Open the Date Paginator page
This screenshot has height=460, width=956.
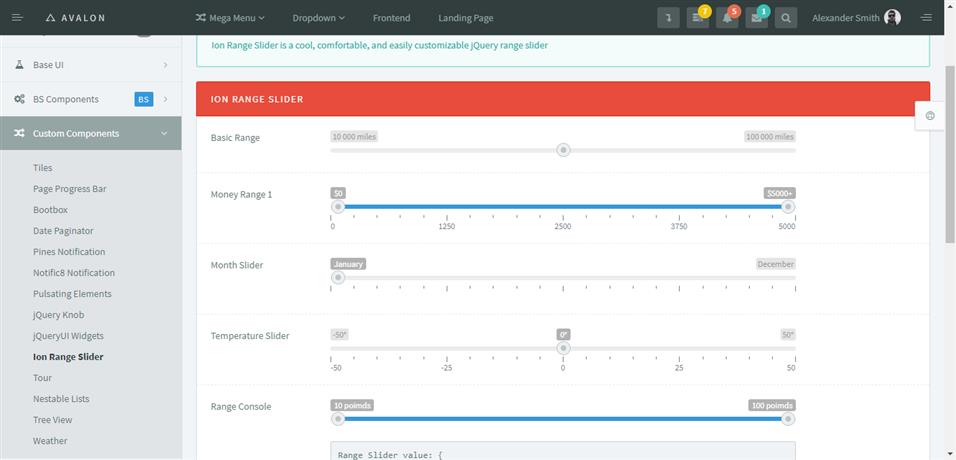[63, 231]
